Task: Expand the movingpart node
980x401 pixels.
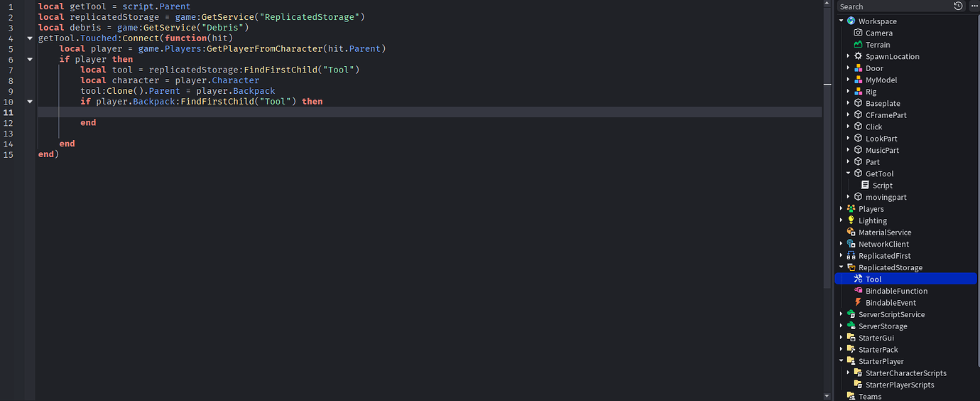Action: coord(849,197)
